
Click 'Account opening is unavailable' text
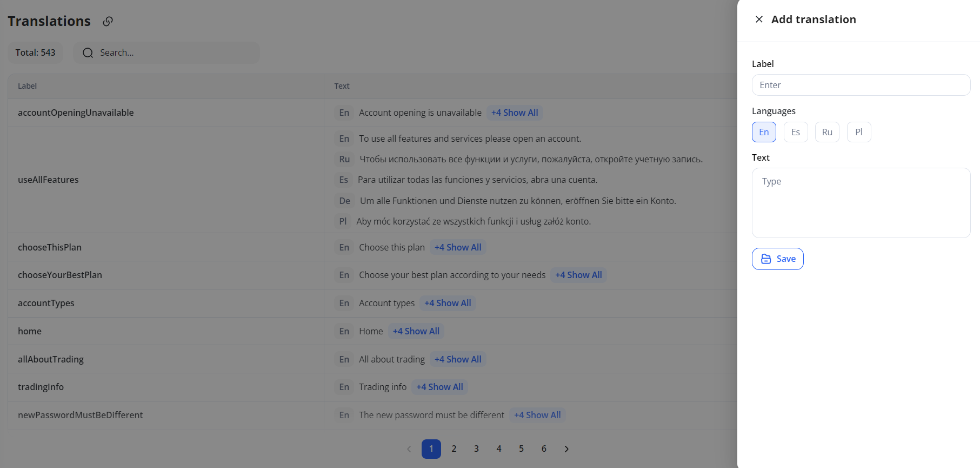[420, 113]
